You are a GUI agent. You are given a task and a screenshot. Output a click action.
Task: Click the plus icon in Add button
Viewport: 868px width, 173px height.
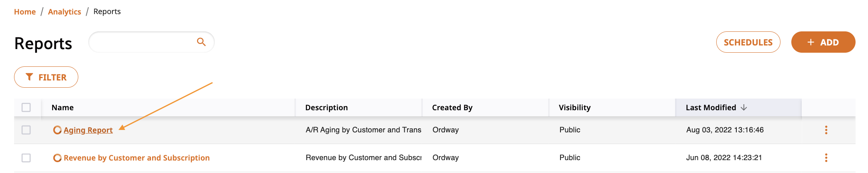[x=811, y=42]
